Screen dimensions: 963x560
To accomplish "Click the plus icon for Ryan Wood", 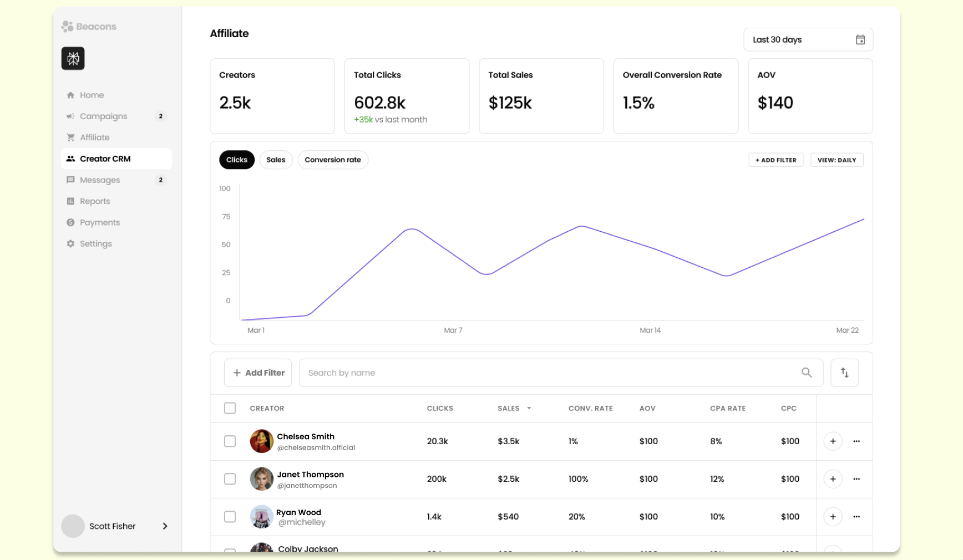I will [x=833, y=517].
